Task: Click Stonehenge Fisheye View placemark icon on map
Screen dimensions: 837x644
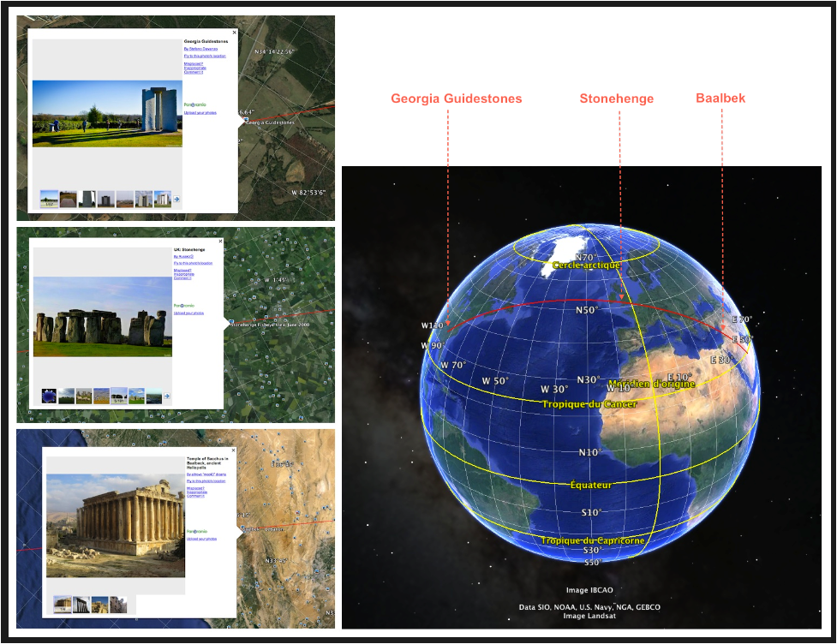Action: point(231,321)
